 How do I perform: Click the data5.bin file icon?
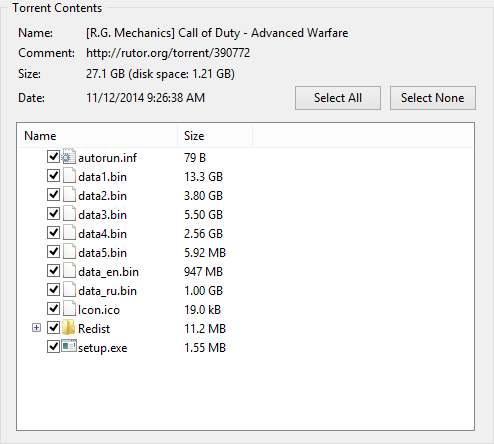tap(69, 252)
